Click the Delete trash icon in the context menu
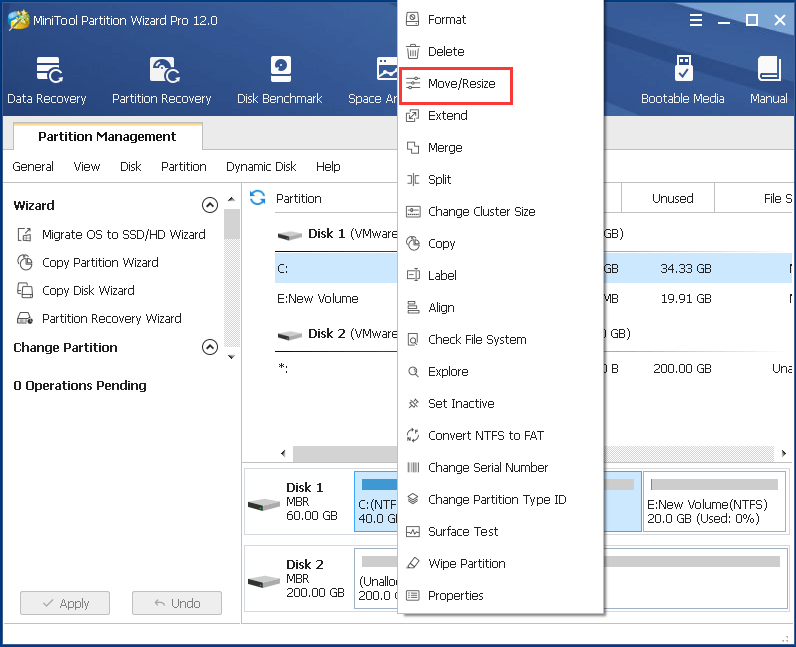 413,51
